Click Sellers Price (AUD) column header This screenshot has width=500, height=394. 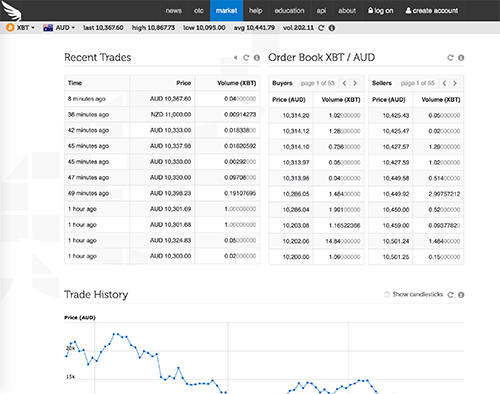tap(389, 100)
